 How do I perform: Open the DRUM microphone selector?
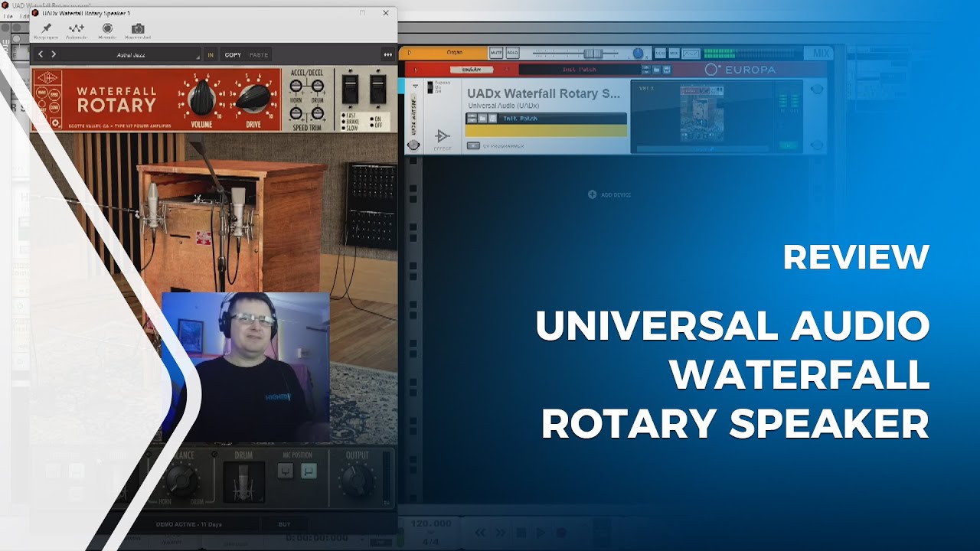click(x=243, y=482)
